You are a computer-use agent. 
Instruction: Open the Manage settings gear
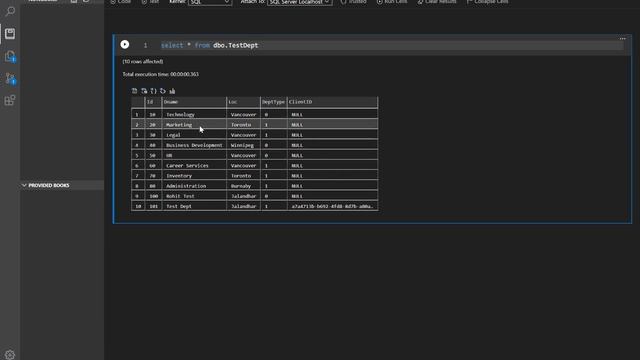tap(10, 354)
